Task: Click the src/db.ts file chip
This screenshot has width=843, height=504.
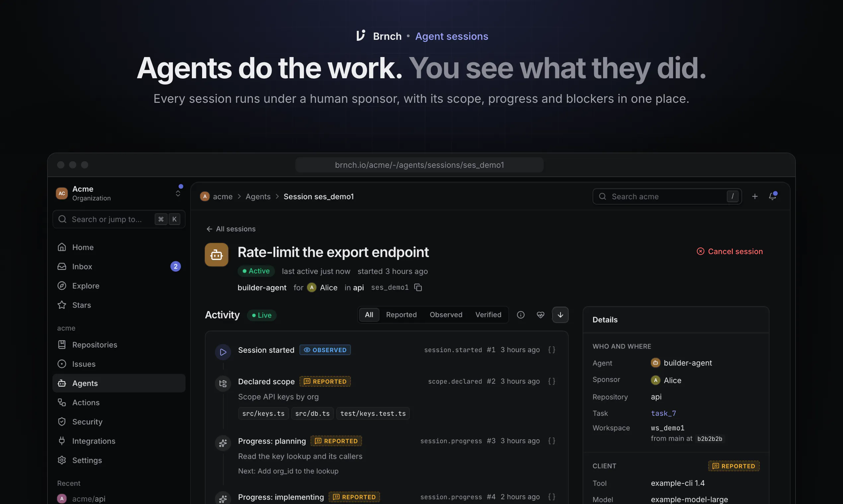Action: [x=312, y=414]
